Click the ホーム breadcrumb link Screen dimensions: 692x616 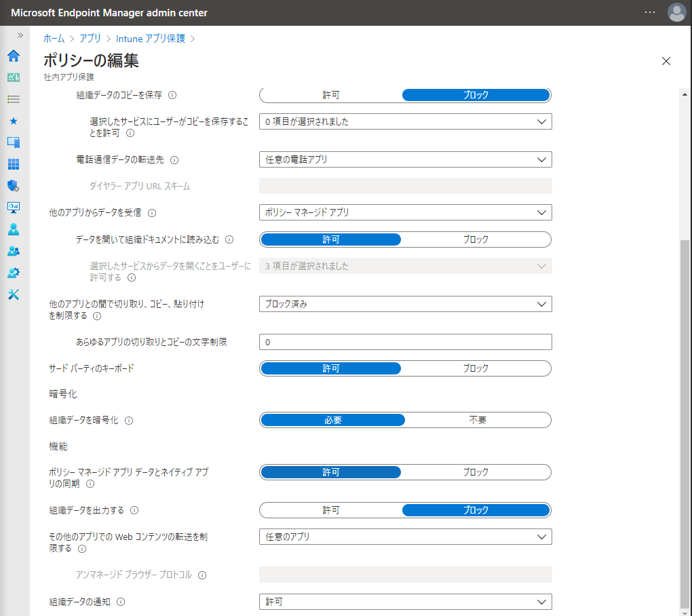coord(54,39)
